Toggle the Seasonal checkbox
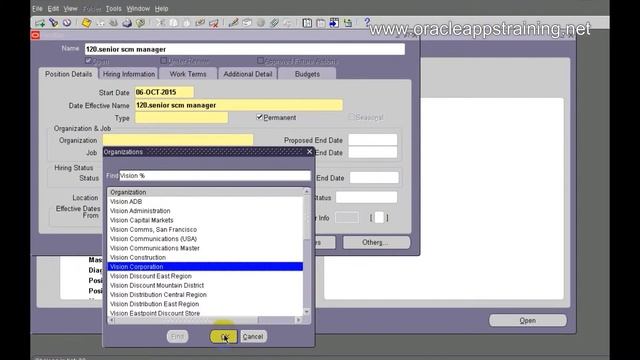640x360 pixels. (x=351, y=117)
